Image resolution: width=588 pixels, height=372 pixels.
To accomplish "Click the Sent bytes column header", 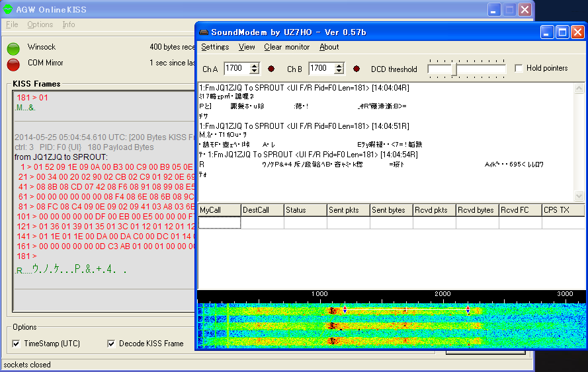I will coord(391,210).
